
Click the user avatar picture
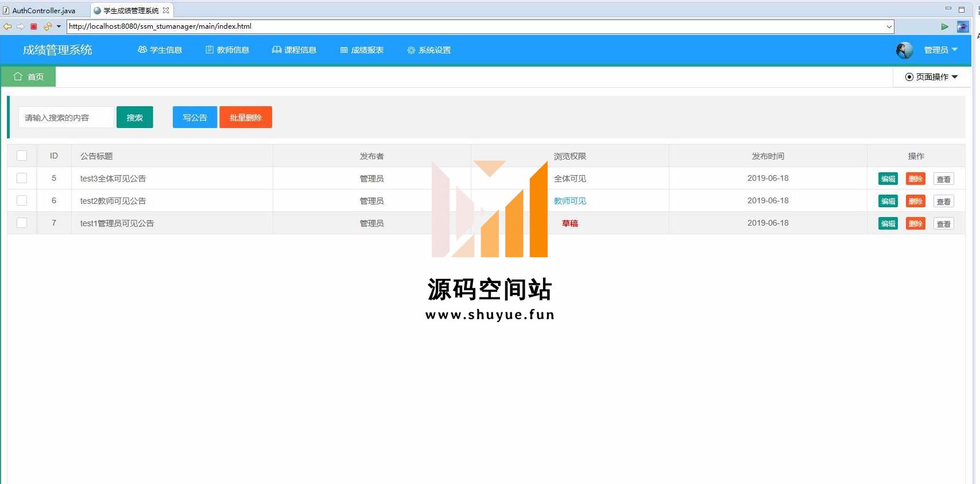click(904, 51)
